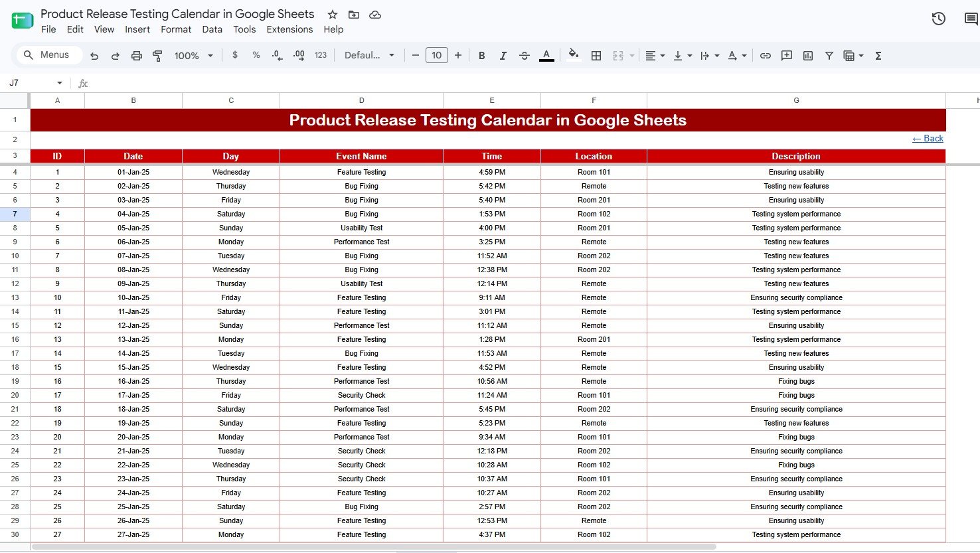Toggle italic formatting

pos(503,56)
